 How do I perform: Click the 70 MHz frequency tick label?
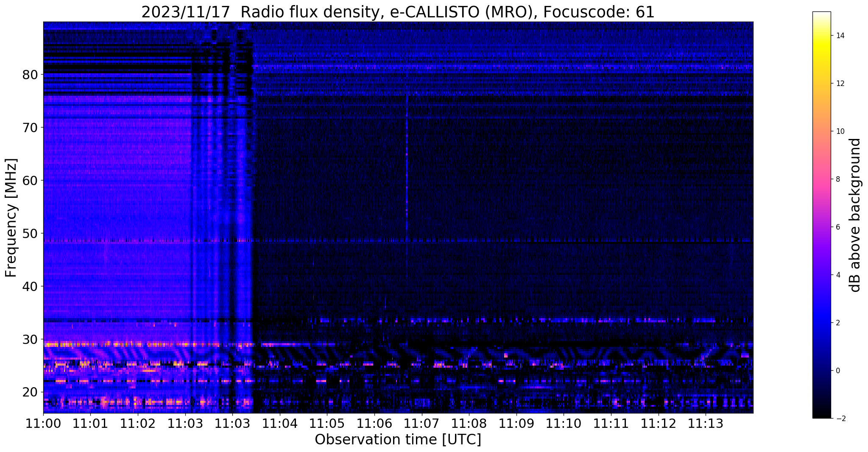pos(30,128)
